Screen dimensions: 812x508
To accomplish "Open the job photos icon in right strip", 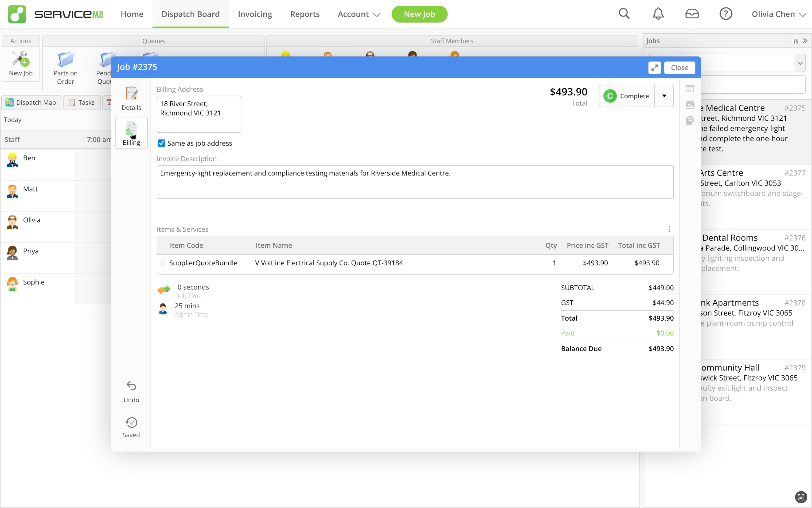I will (x=690, y=104).
